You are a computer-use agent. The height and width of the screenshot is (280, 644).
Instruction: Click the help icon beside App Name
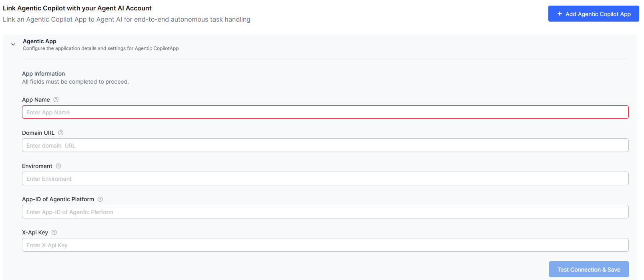point(56,100)
